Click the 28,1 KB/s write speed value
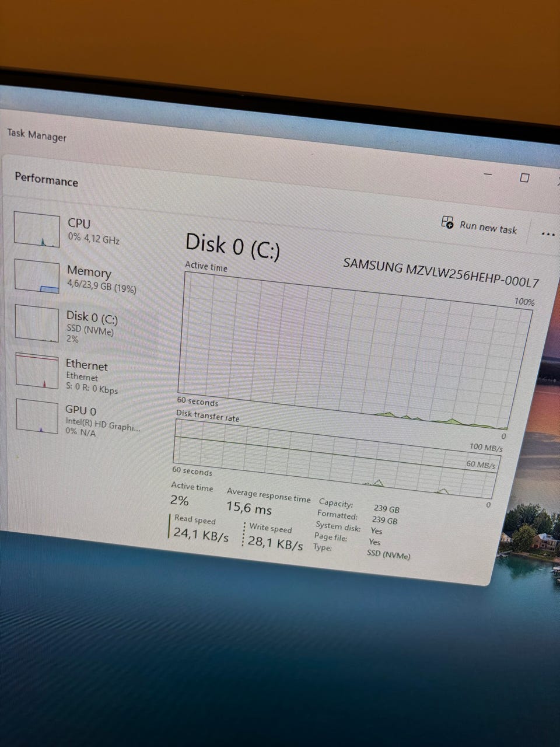Image resolution: width=560 pixels, height=747 pixels. point(275,543)
